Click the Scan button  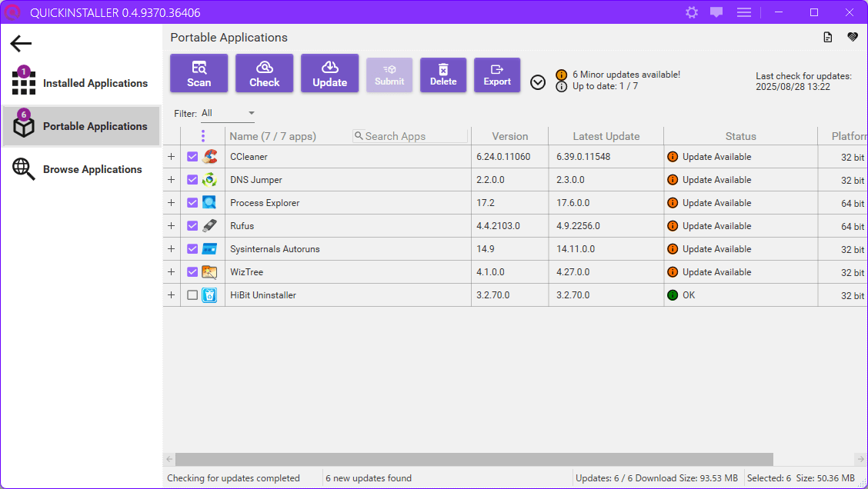pos(199,73)
